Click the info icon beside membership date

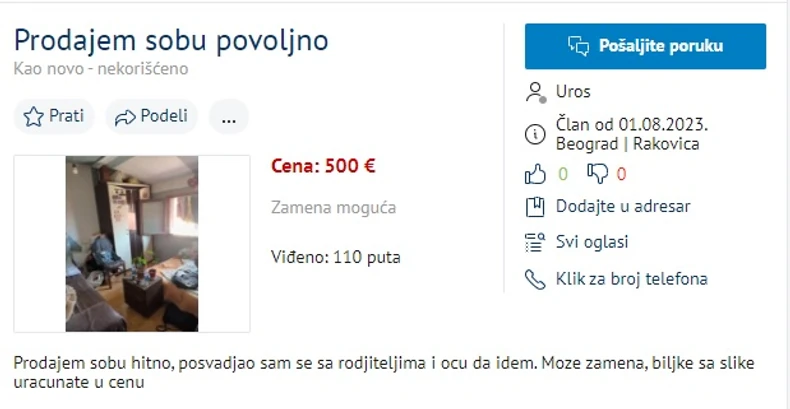535,134
